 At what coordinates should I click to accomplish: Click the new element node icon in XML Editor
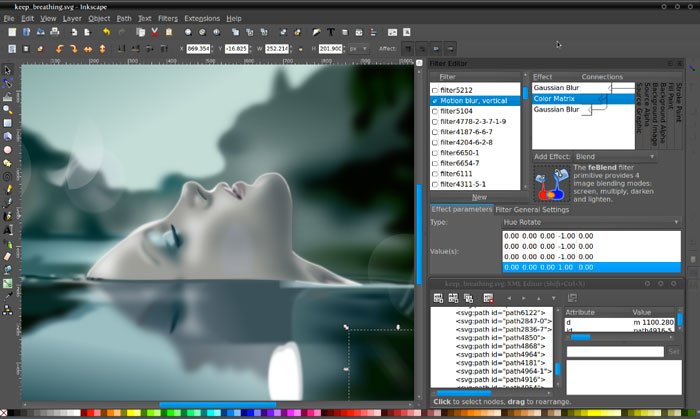438,298
